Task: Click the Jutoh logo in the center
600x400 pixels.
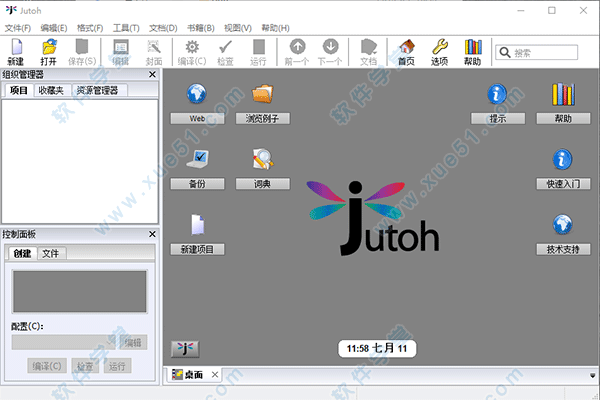Action: tap(373, 217)
